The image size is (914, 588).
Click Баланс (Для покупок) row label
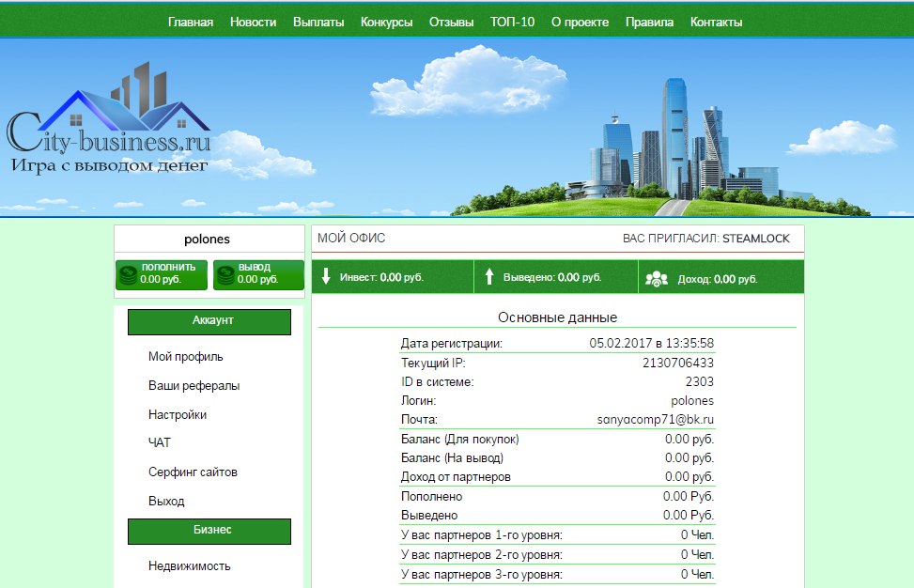click(x=460, y=439)
